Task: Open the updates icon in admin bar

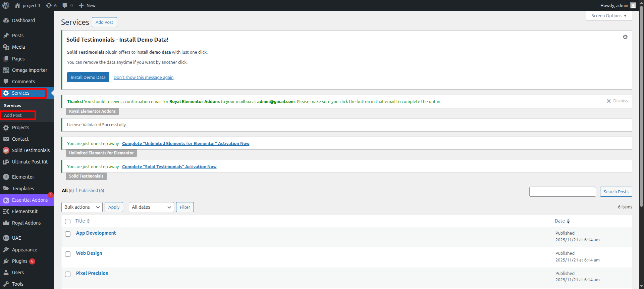Action: click(x=49, y=5)
